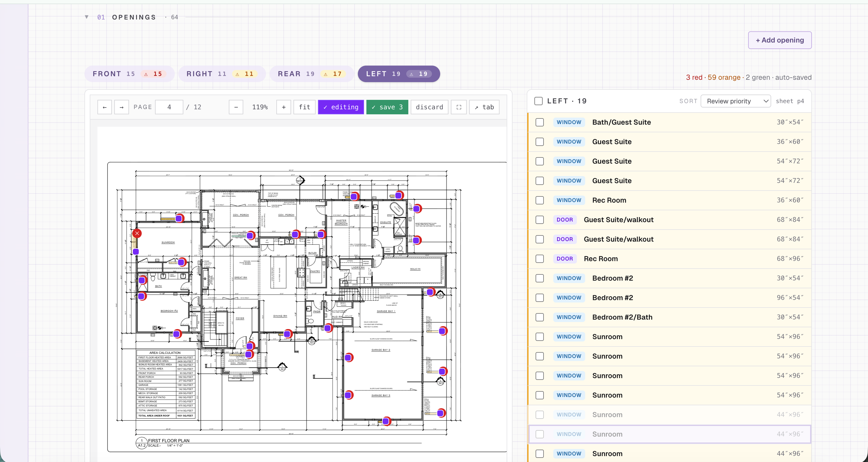Screen dimensions: 868x462
Task: Open the plan in a new tab
Action: click(x=484, y=107)
